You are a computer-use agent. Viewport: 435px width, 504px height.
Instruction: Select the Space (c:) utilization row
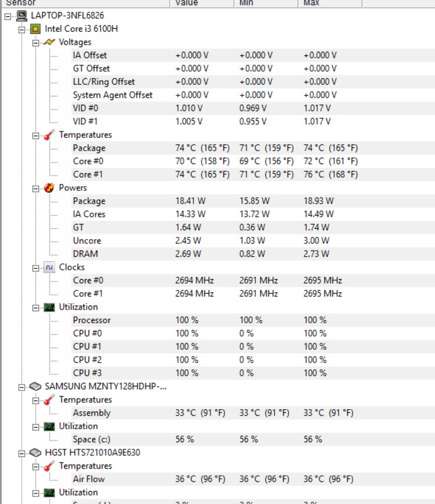(93, 439)
